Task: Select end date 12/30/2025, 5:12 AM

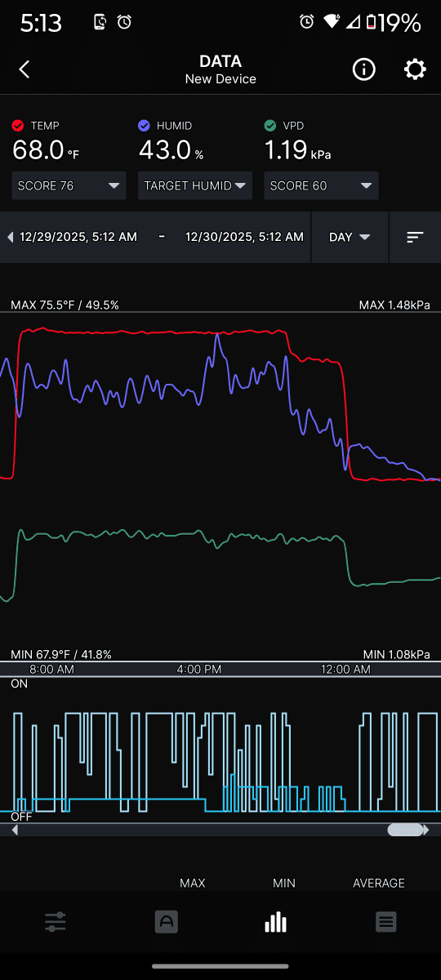Action: click(x=244, y=237)
